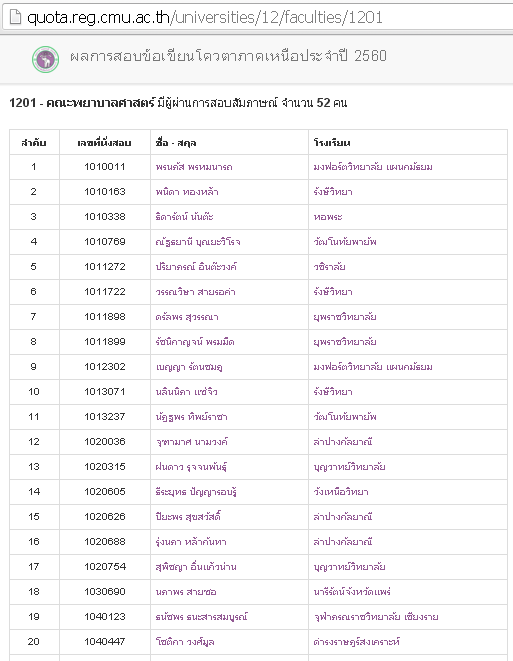
Task: Open the name link for seat number 1010769
Action: (198, 242)
